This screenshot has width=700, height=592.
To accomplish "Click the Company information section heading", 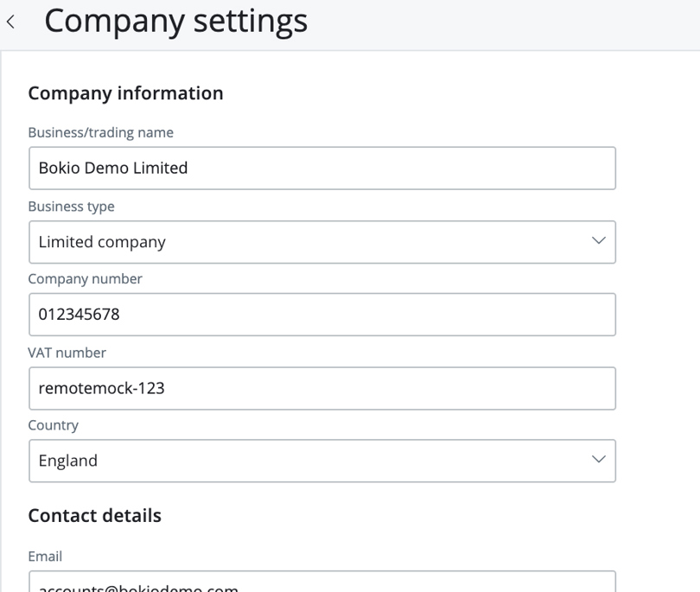I will (126, 92).
